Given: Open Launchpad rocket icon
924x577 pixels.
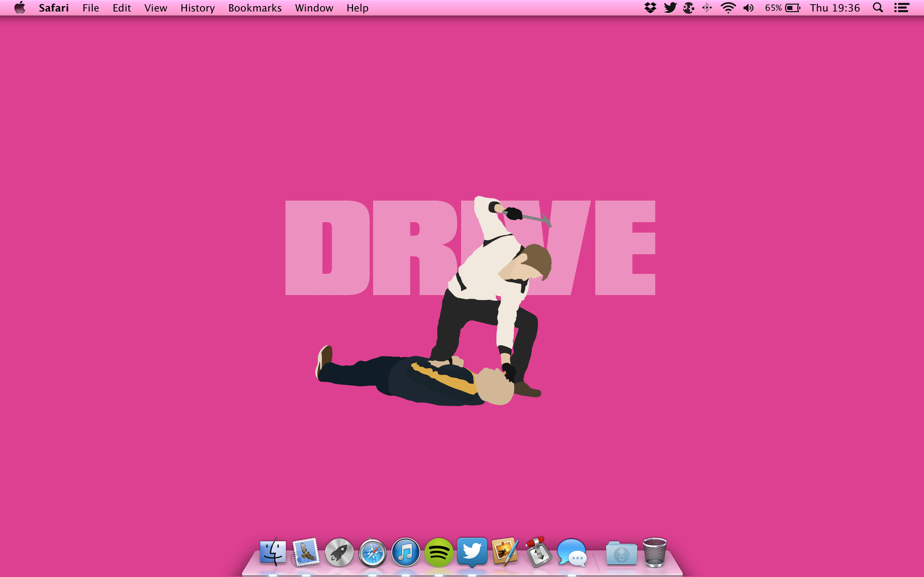Looking at the screenshot, I should 339,552.
